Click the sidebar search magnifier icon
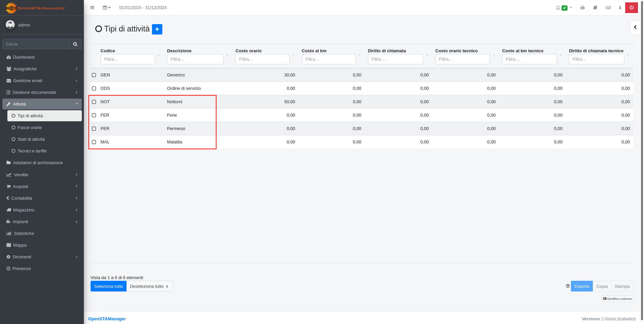644x324 pixels. 75,44
